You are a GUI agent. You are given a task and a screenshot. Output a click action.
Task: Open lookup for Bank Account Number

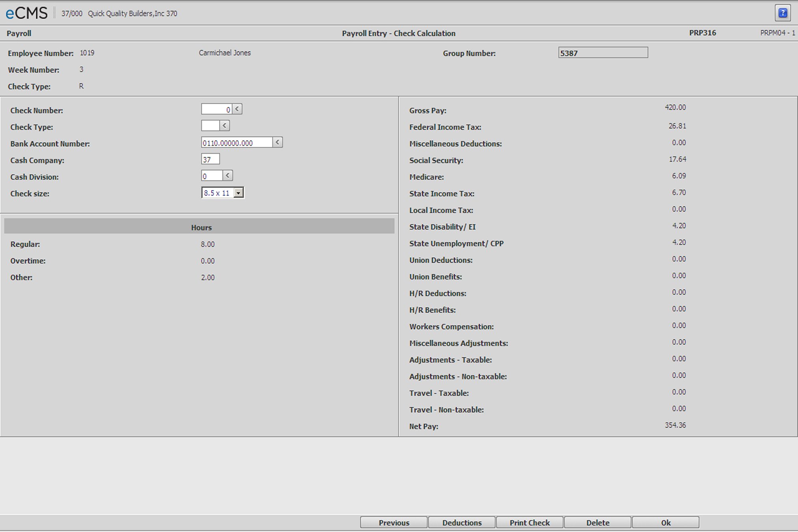[x=277, y=142]
